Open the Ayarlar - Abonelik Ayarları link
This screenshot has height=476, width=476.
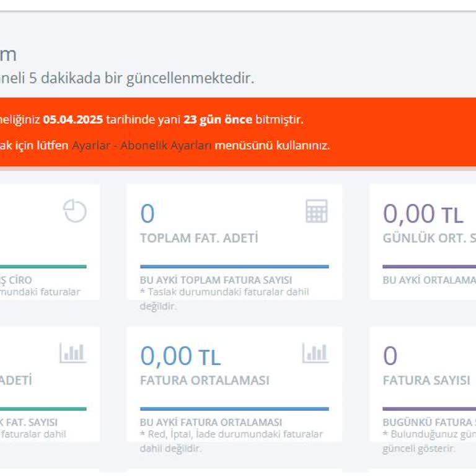pyautogui.click(x=142, y=146)
